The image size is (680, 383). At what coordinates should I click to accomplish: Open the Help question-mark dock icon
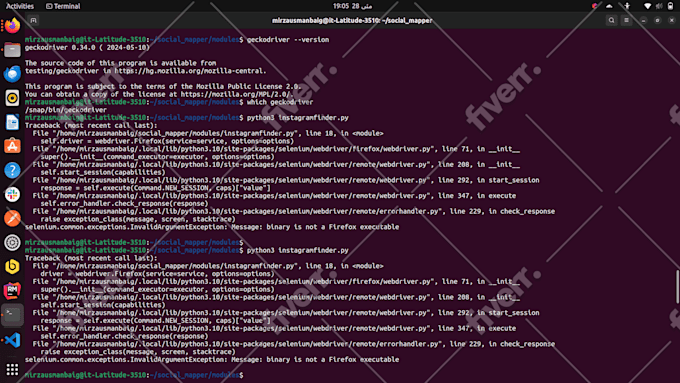click(x=12, y=170)
